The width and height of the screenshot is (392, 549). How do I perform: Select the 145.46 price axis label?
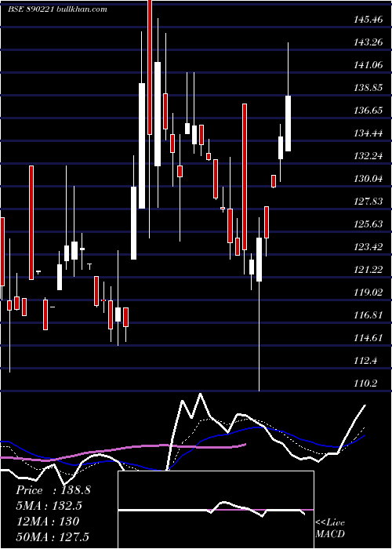point(368,20)
